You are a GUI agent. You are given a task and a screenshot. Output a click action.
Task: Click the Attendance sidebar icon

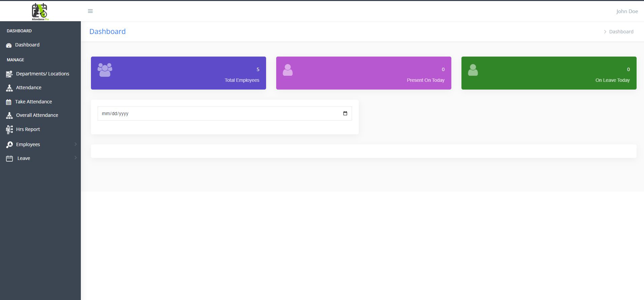pyautogui.click(x=9, y=88)
